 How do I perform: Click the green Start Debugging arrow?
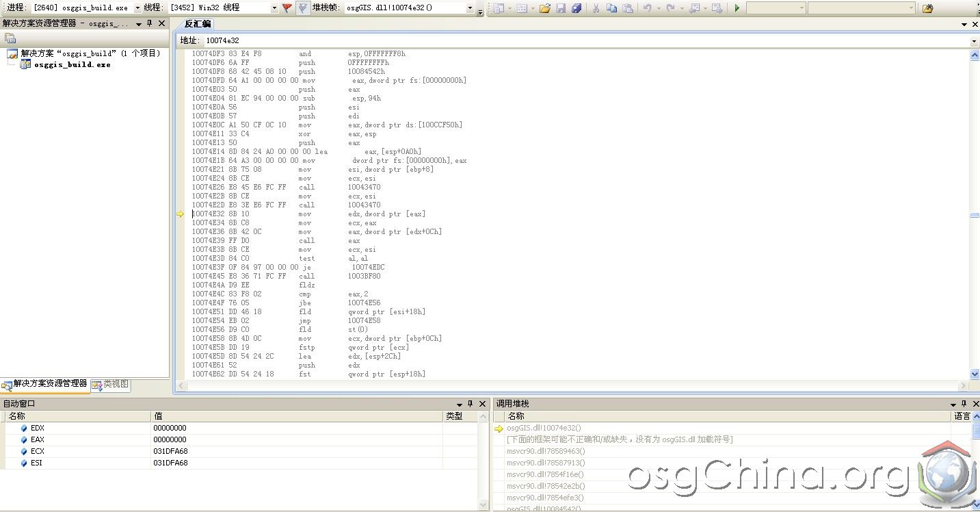coord(737,8)
